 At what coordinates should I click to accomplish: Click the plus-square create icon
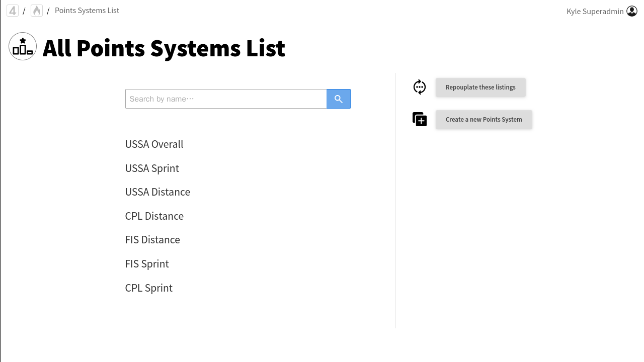[x=420, y=119]
